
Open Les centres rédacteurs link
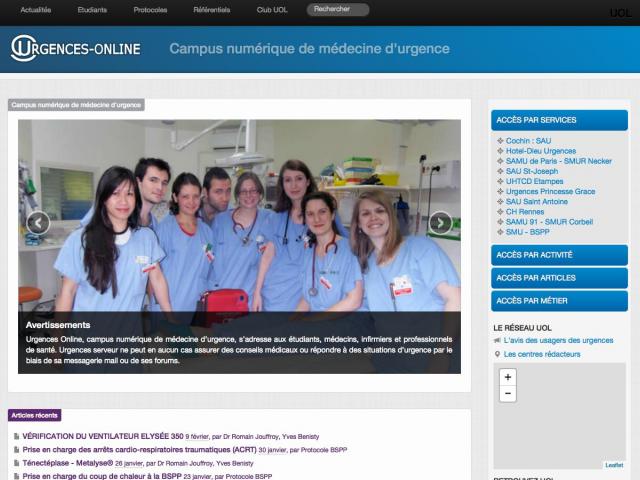pyautogui.click(x=542, y=354)
